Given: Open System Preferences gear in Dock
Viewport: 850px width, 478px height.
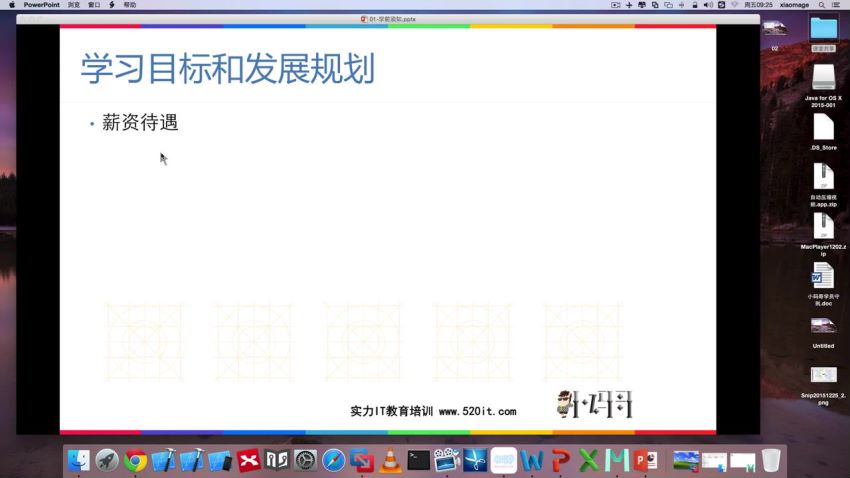Looking at the screenshot, I should [x=305, y=461].
